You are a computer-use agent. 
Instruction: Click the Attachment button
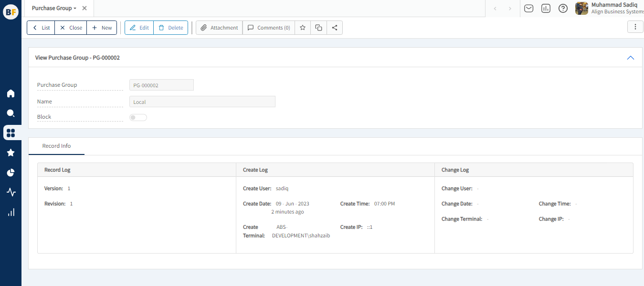(219, 28)
